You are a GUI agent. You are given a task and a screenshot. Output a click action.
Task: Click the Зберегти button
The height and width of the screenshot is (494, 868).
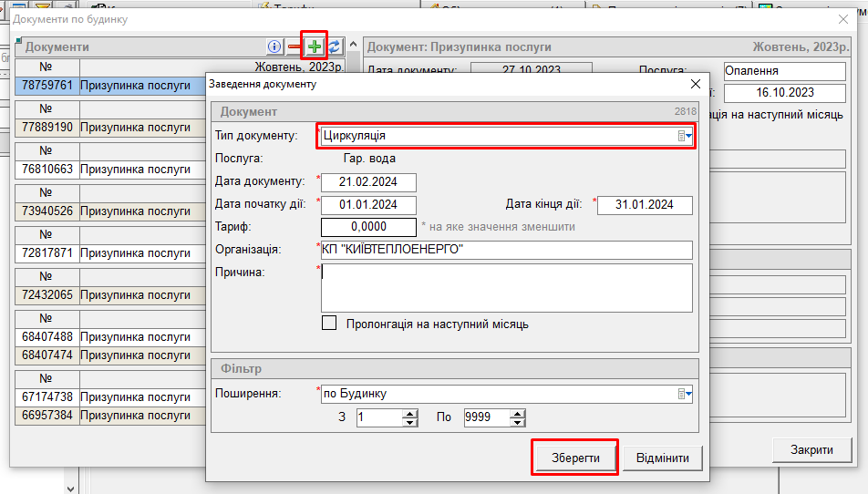pyautogui.click(x=574, y=458)
